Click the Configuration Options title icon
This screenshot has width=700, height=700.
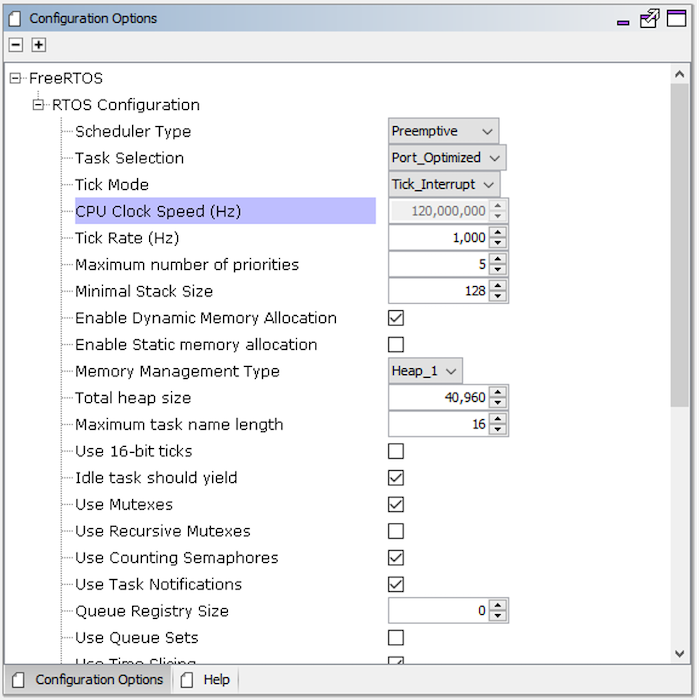click(15, 19)
